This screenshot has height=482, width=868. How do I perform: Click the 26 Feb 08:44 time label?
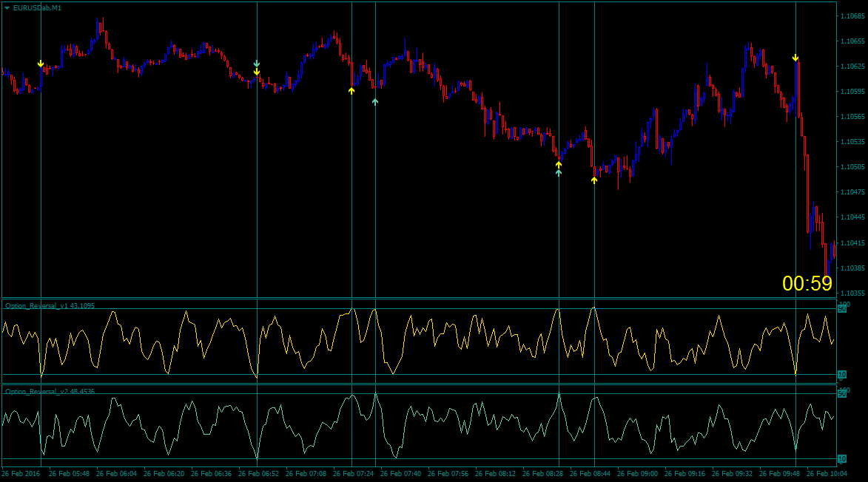point(590,474)
